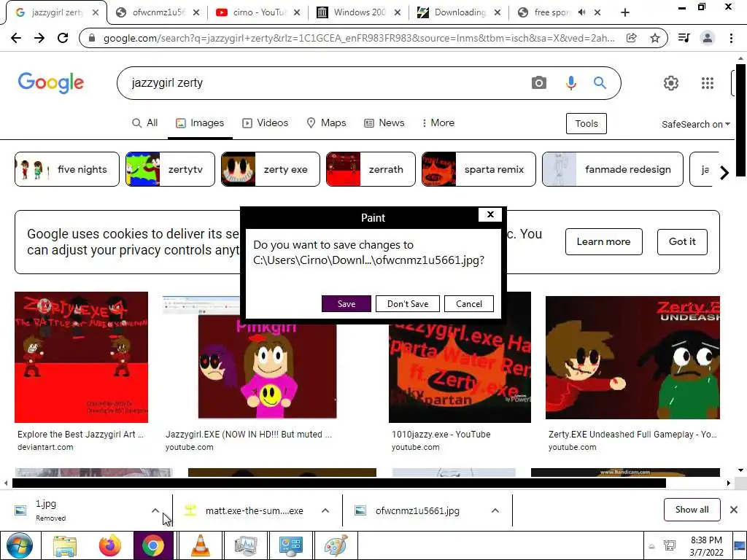Switch to the cirno - YouTube browser tab
This screenshot has width=747, height=560.
point(258,13)
